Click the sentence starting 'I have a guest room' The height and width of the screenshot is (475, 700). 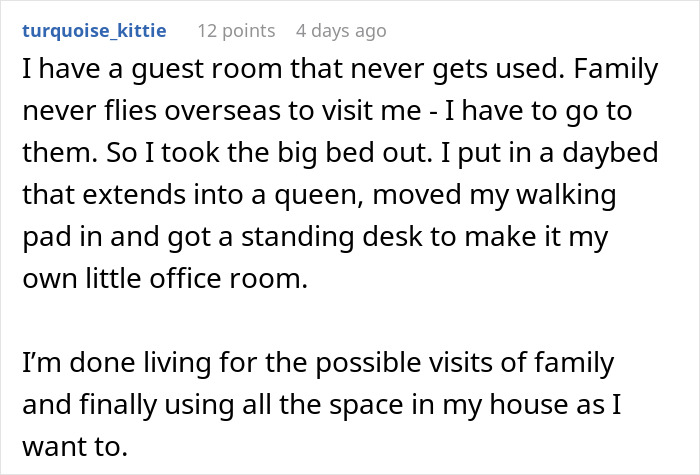(294, 69)
